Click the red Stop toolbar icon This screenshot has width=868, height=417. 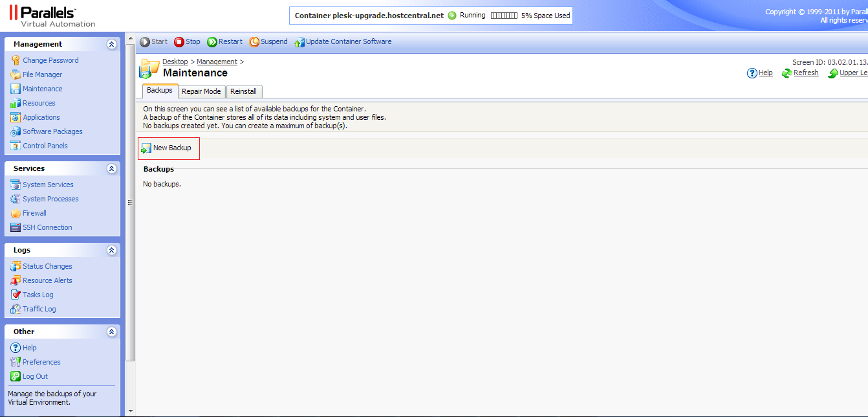click(179, 42)
